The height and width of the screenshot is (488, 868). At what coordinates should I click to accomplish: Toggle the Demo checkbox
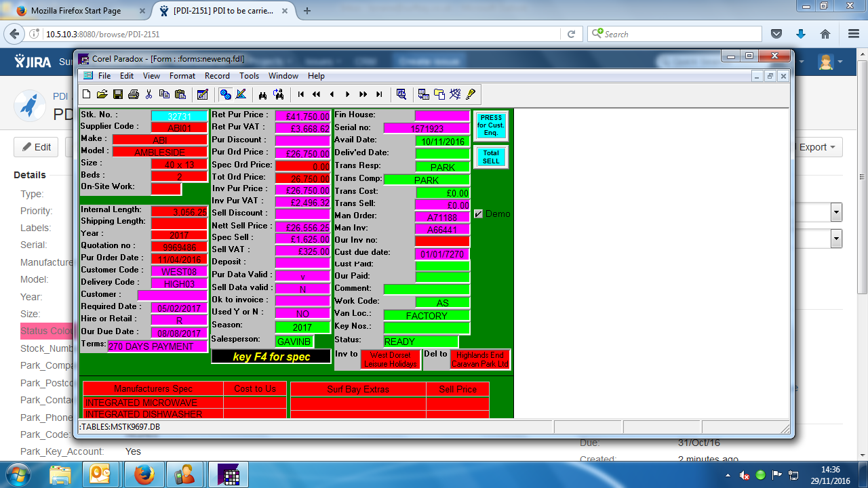coord(479,213)
